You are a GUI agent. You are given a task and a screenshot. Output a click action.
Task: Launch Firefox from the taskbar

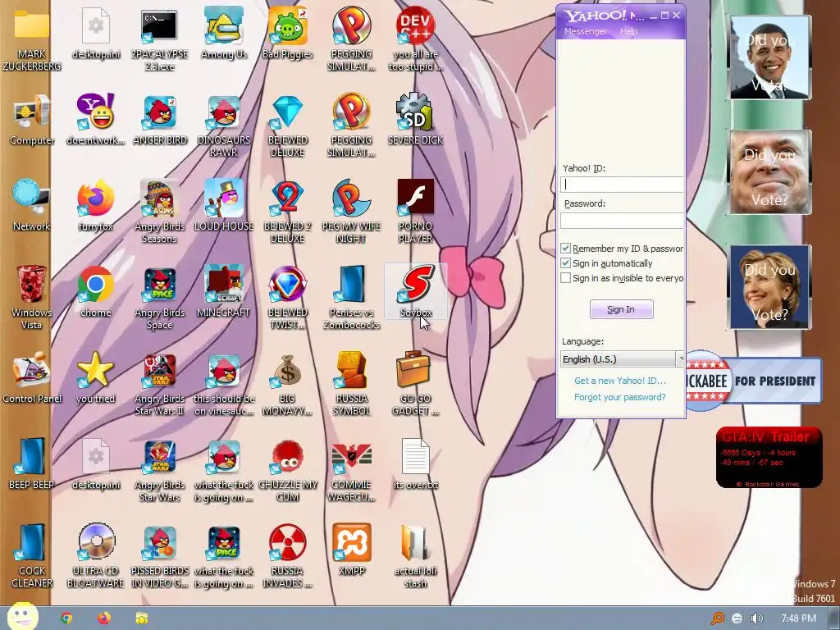coord(104,619)
